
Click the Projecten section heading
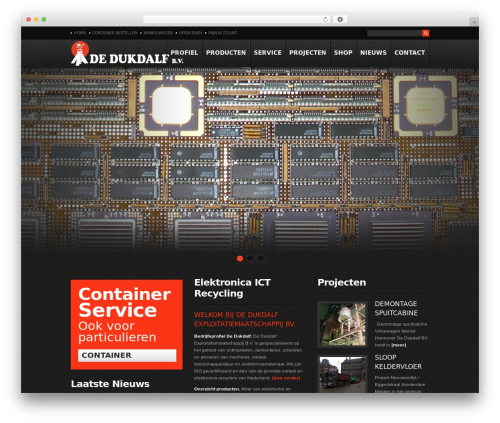point(342,283)
